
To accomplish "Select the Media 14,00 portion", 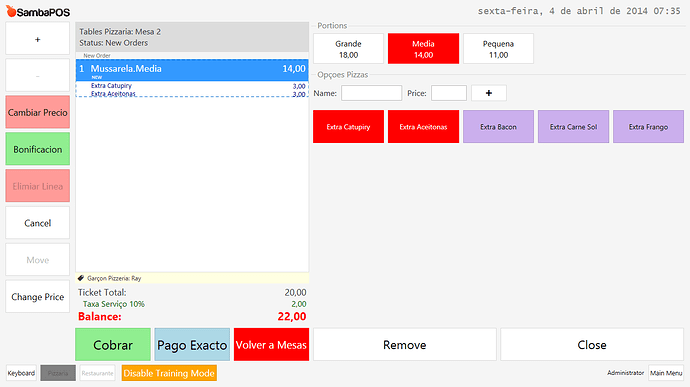I will coord(423,49).
